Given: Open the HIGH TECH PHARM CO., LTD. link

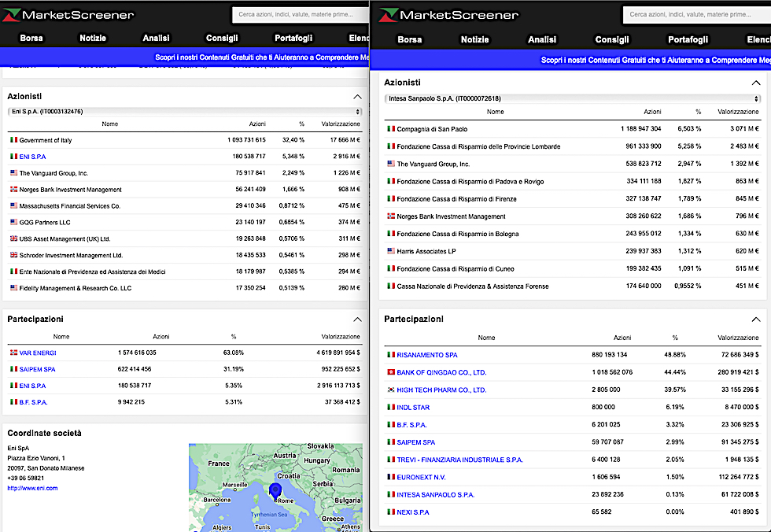Looking at the screenshot, I should [x=441, y=390].
